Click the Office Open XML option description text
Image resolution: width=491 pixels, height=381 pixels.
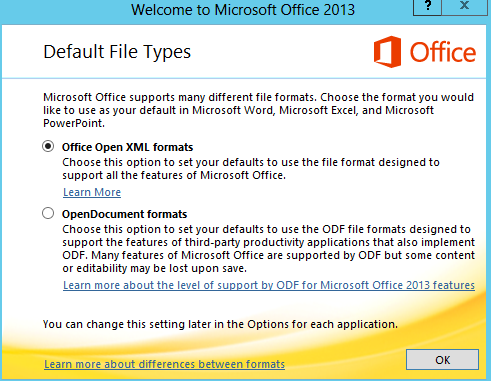coord(251,169)
